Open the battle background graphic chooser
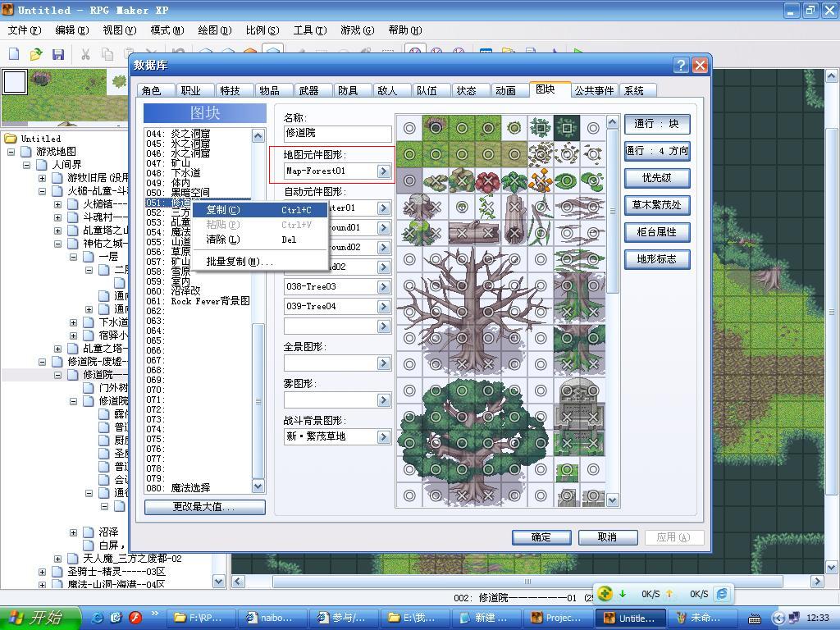The image size is (840, 630). tap(384, 436)
